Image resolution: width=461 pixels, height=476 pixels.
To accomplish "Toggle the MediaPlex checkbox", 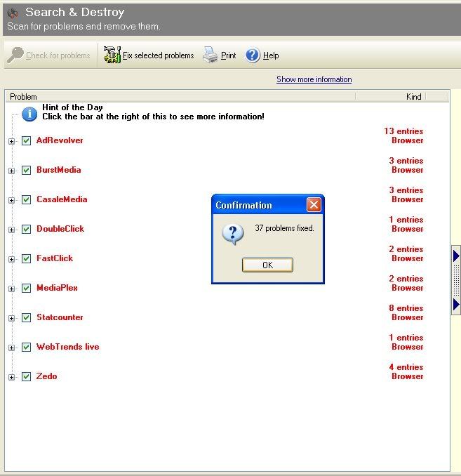I will click(26, 288).
